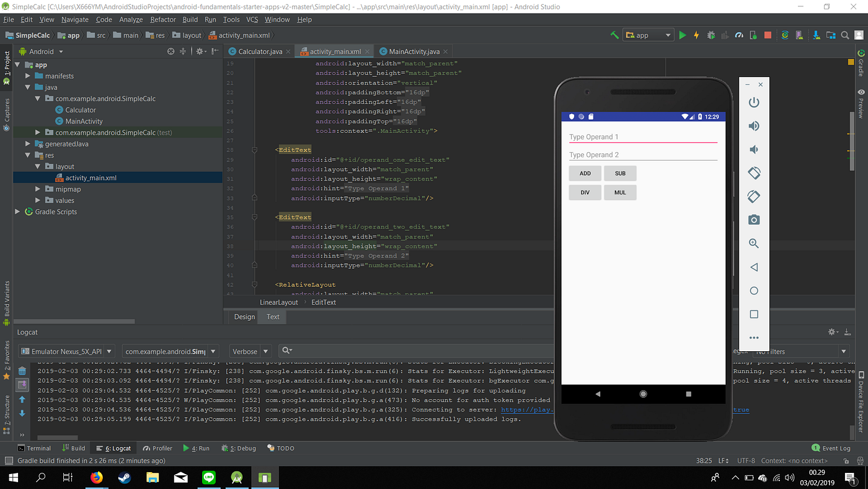Rotate emulator left with the rotate icon
The height and width of the screenshot is (489, 868).
pyautogui.click(x=754, y=173)
